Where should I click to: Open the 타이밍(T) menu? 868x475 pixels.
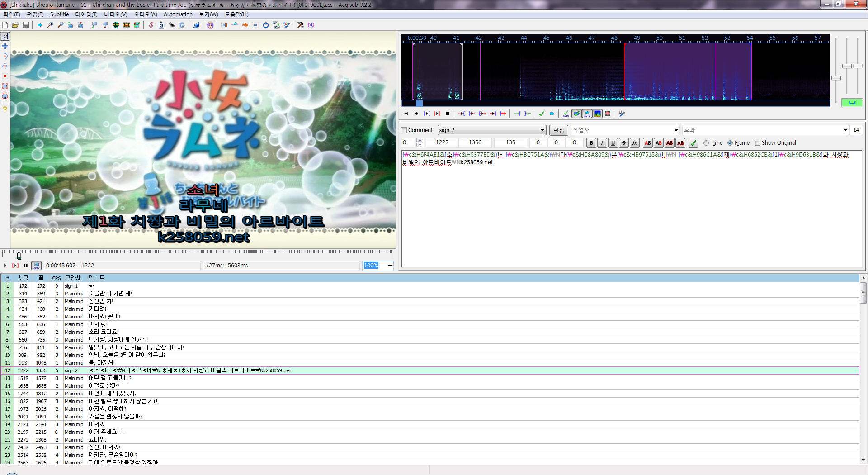[x=86, y=14]
